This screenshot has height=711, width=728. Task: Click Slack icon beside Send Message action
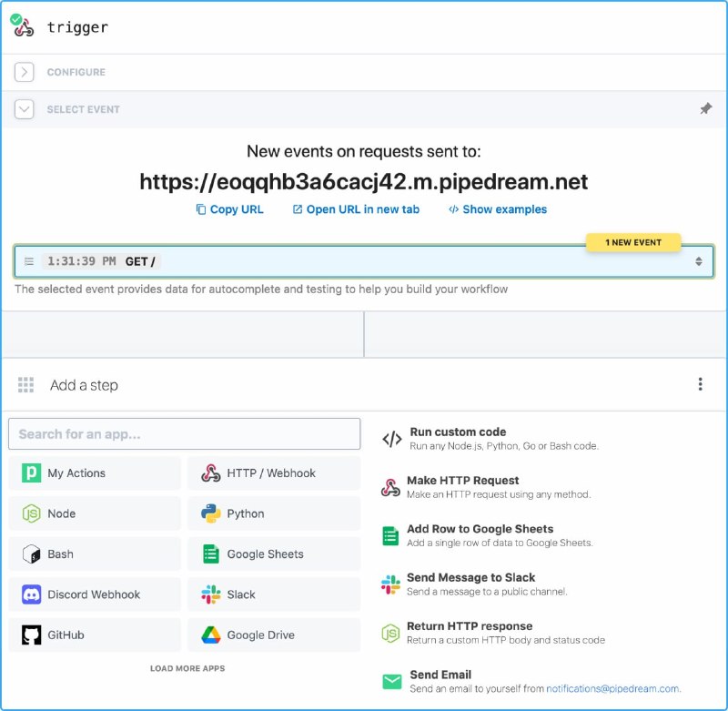click(390, 584)
